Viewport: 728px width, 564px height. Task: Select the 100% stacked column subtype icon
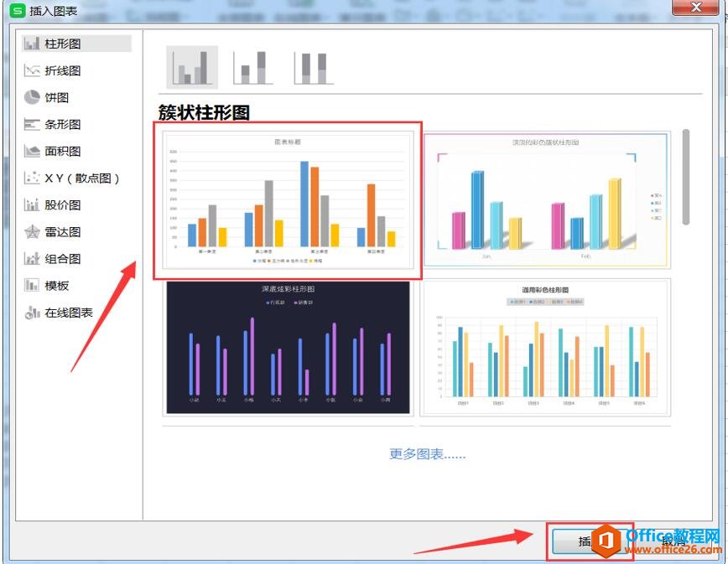313,67
